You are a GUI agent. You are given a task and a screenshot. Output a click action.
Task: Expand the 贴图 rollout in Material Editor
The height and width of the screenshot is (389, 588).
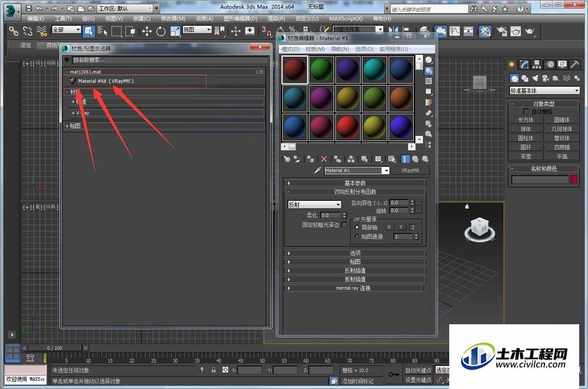point(355,262)
